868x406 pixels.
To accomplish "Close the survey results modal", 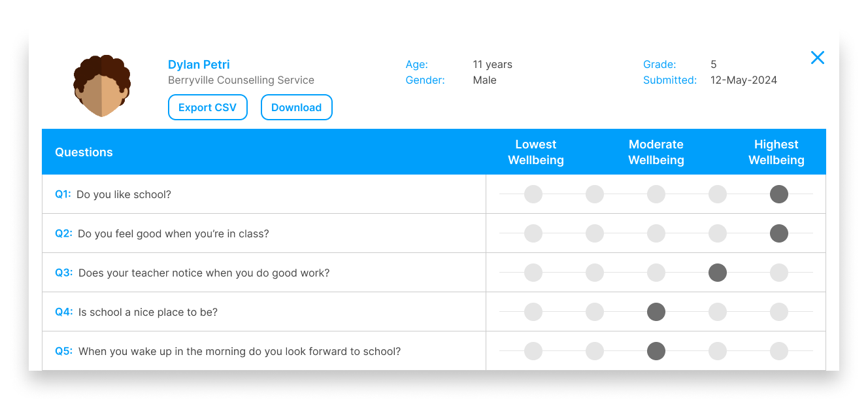I will pos(818,58).
